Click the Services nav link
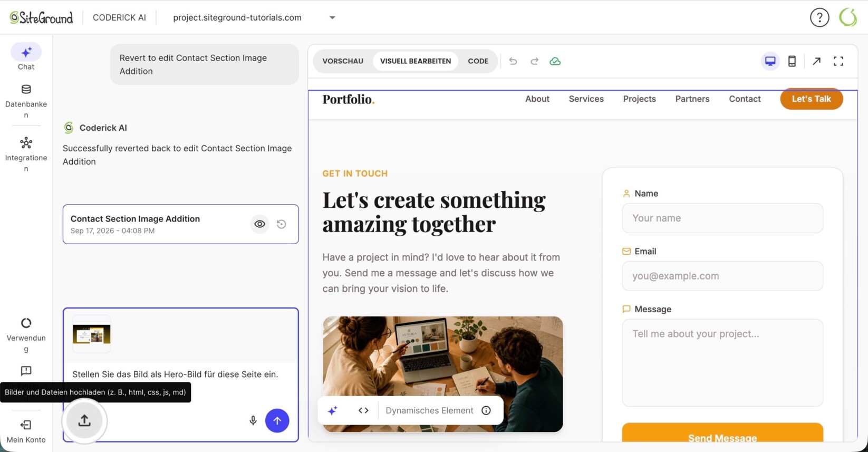 (x=586, y=99)
